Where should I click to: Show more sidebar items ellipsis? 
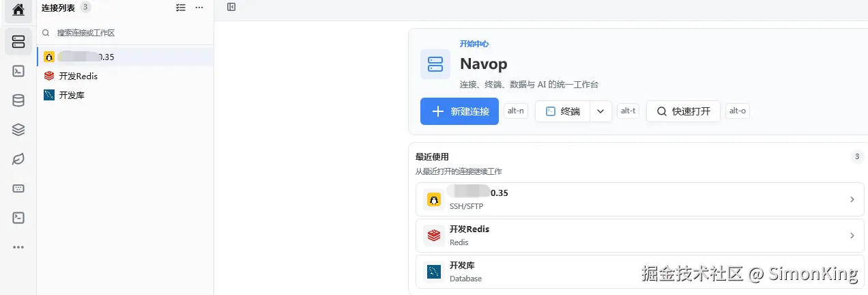[18, 247]
